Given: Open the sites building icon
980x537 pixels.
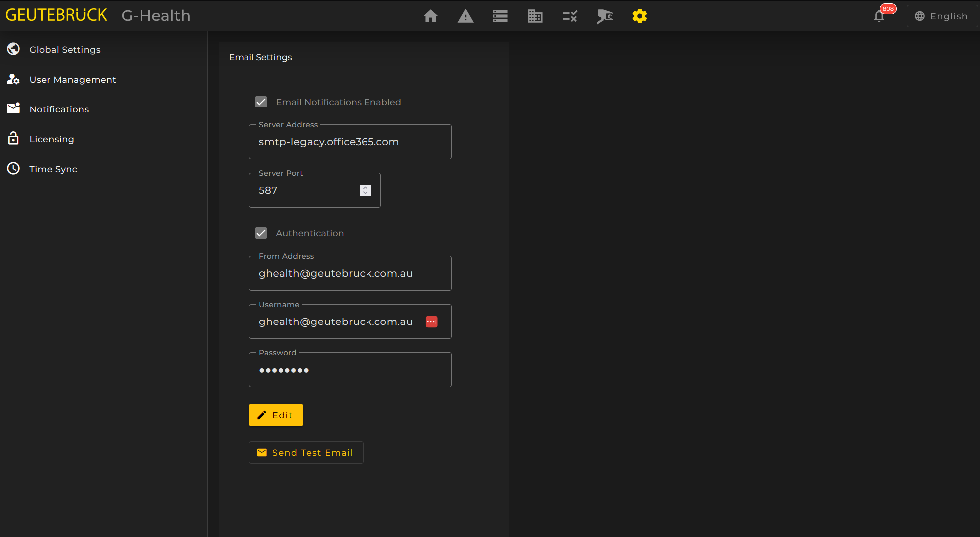Looking at the screenshot, I should pyautogui.click(x=535, y=16).
